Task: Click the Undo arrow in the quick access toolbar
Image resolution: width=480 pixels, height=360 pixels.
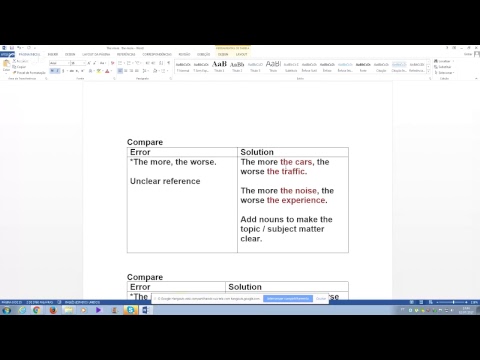Action: (x=19, y=48)
